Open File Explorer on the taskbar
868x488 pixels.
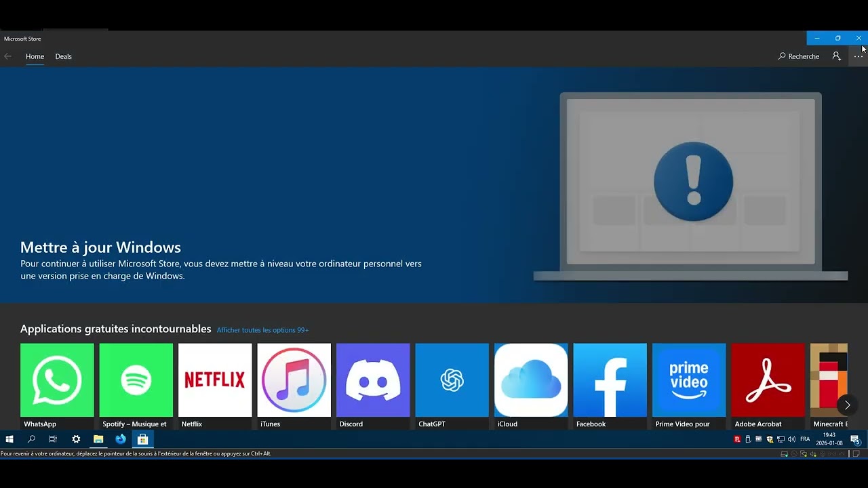click(x=98, y=439)
